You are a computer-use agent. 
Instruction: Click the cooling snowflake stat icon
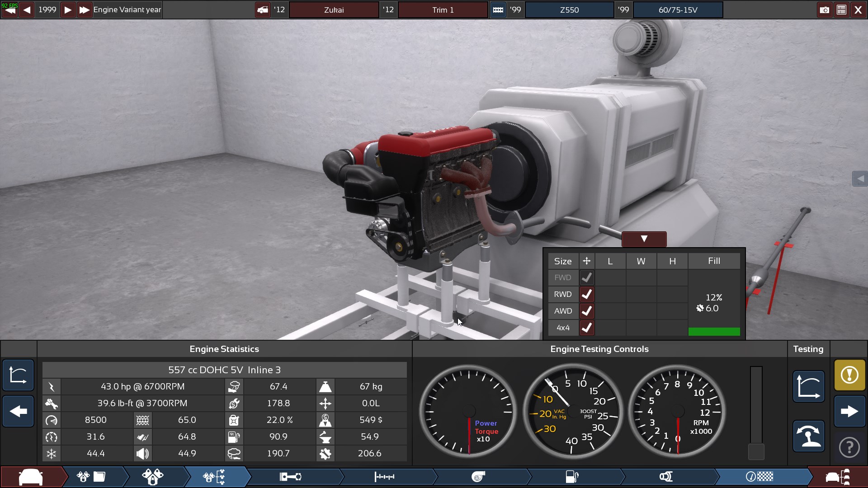52,454
